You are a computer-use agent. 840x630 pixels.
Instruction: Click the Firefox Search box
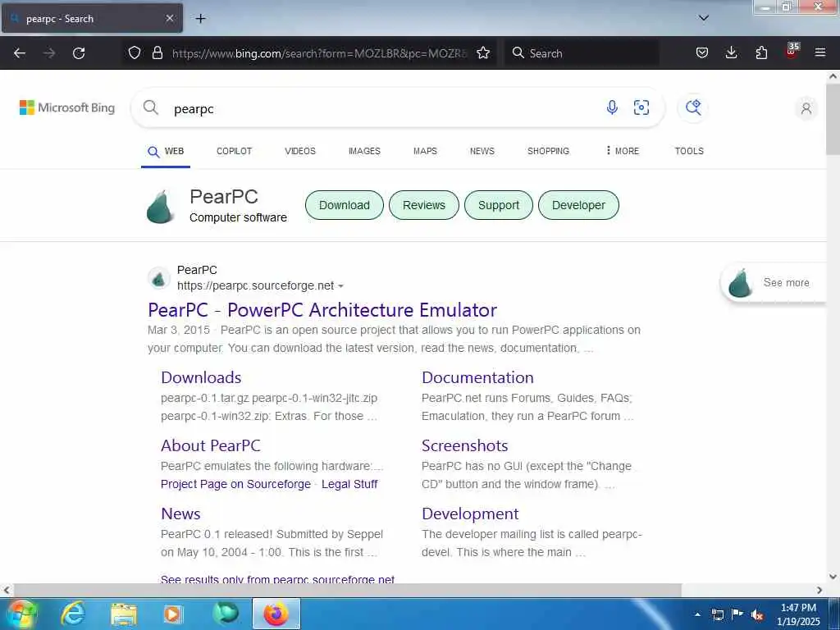582,53
